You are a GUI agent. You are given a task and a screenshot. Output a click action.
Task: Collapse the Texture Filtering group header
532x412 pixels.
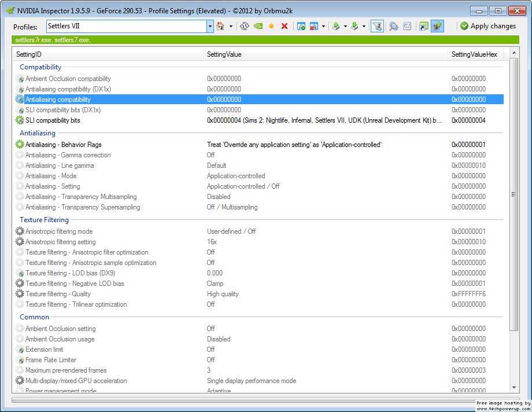[x=44, y=220]
